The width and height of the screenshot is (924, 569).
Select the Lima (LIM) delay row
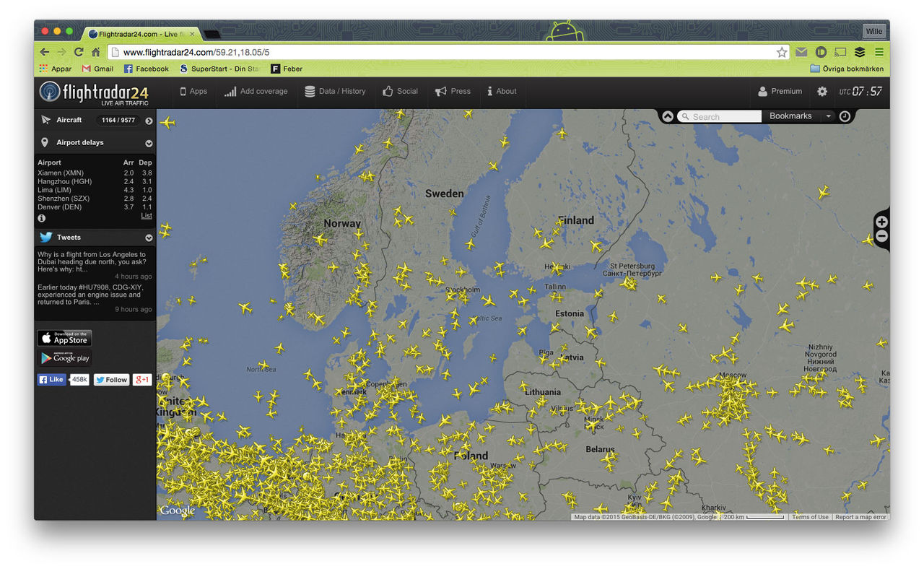pos(95,190)
